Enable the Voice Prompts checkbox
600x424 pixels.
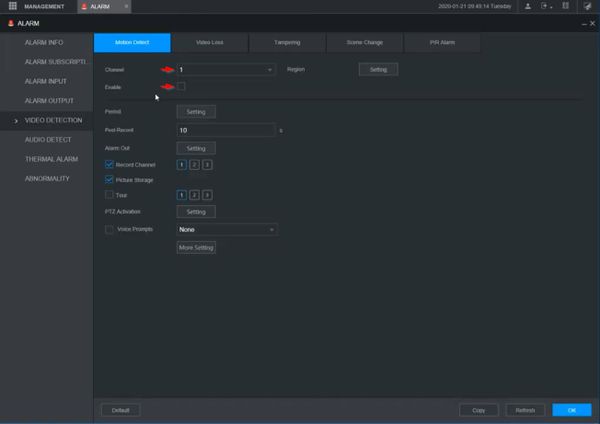tap(109, 229)
